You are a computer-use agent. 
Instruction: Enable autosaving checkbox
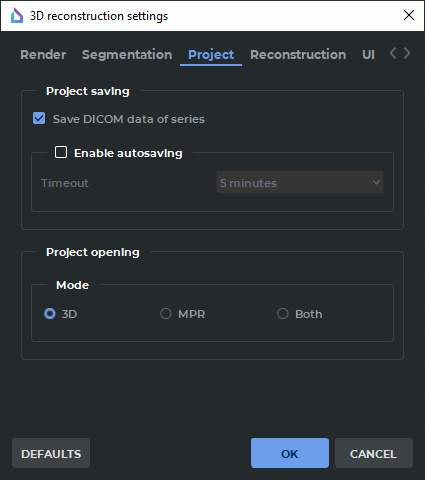[61, 152]
